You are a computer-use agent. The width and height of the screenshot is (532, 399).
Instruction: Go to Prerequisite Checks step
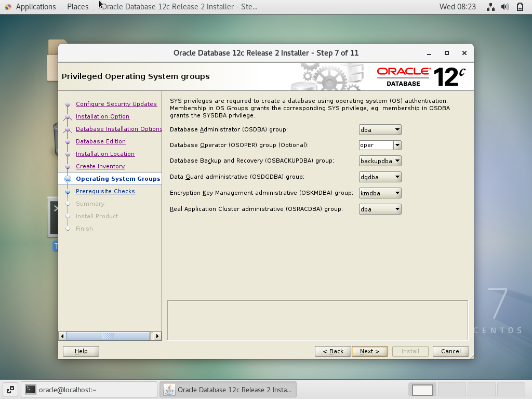coord(105,191)
